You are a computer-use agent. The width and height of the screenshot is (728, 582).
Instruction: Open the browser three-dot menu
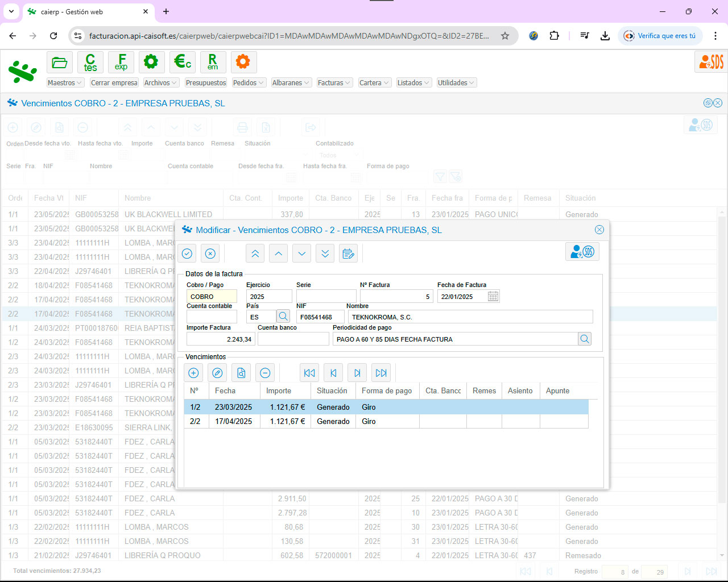pos(715,36)
